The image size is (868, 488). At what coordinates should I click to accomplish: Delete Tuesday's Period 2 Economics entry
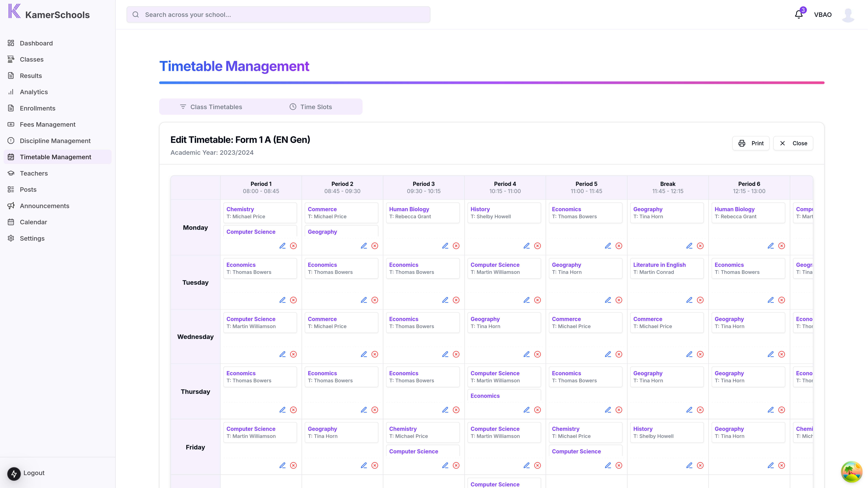pos(375,300)
